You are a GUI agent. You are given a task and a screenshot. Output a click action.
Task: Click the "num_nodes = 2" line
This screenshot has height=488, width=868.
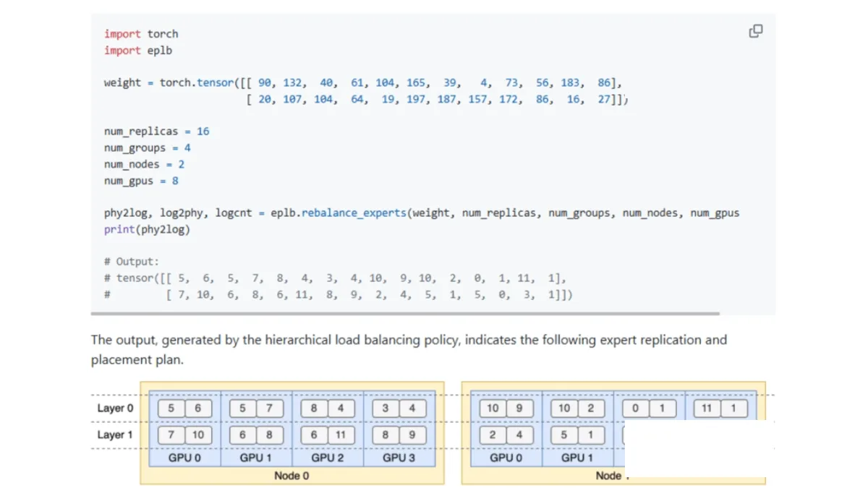click(x=145, y=165)
